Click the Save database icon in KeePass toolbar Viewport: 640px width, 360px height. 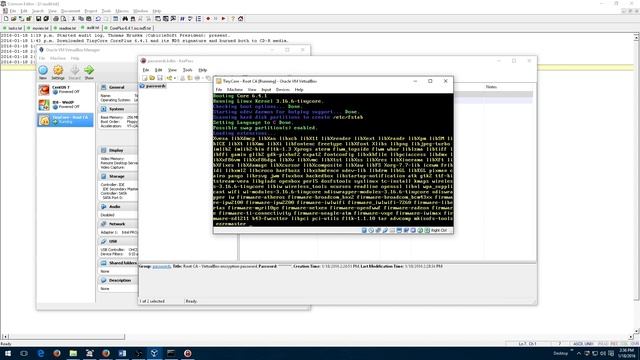click(x=160, y=78)
